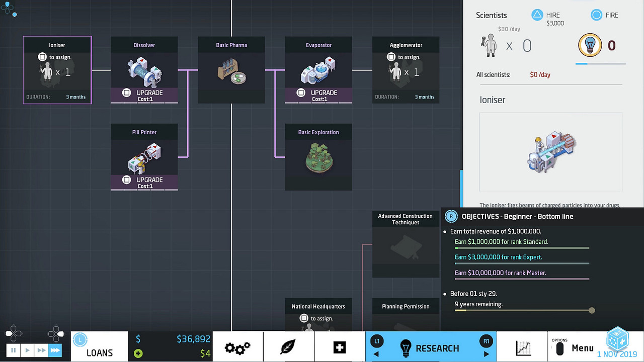Viewport: 644px width, 362px height.
Task: Open the statistics chart tab
Action: [x=523, y=347]
